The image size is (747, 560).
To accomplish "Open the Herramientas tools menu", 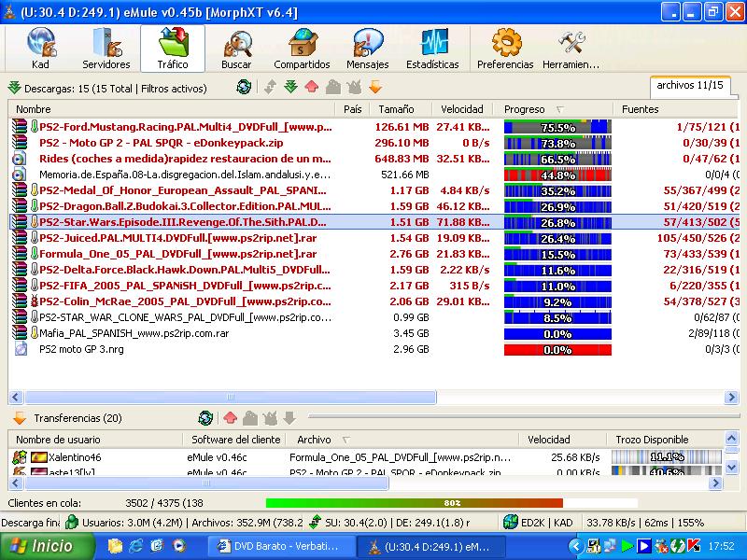I will click(571, 49).
